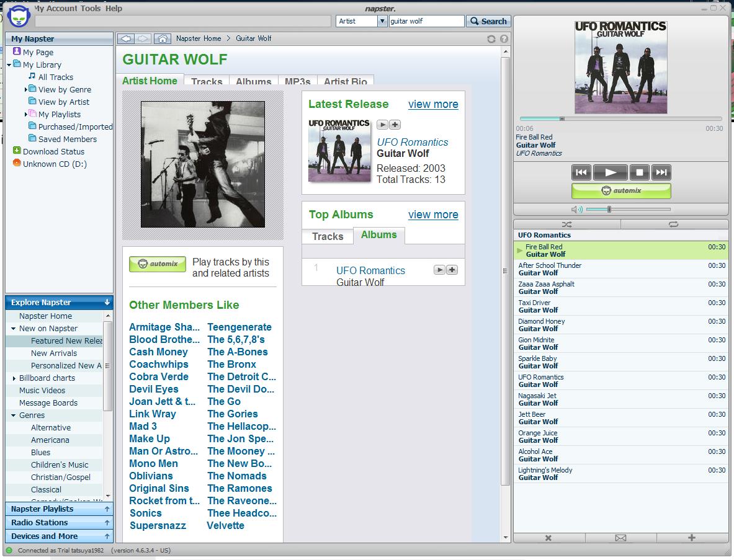Play UFO Romantics in Top Albums list
Screen dimensions: 734x560
tap(439, 270)
